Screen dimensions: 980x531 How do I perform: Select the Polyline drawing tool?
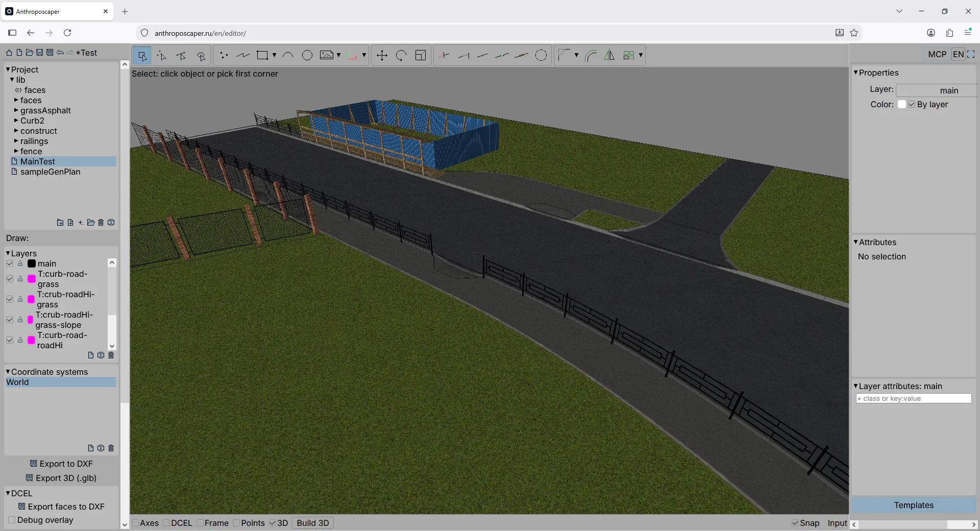243,55
